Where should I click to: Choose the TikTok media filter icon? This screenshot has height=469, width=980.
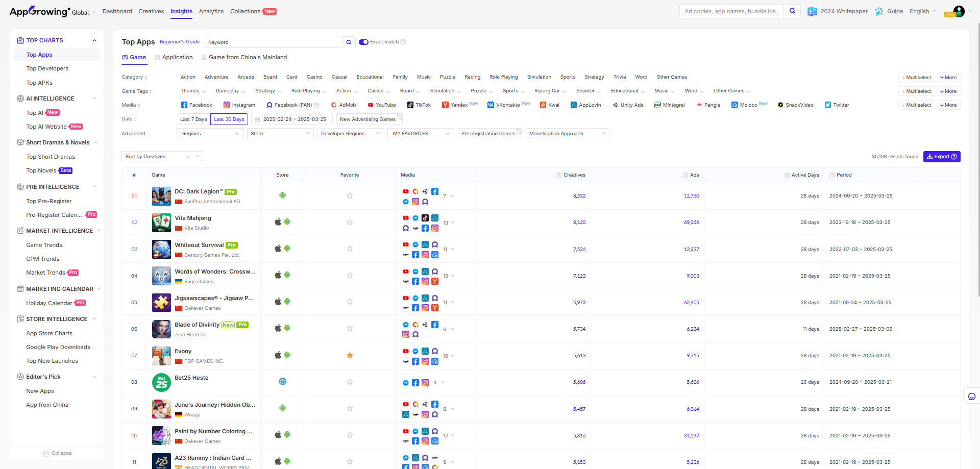click(410, 105)
